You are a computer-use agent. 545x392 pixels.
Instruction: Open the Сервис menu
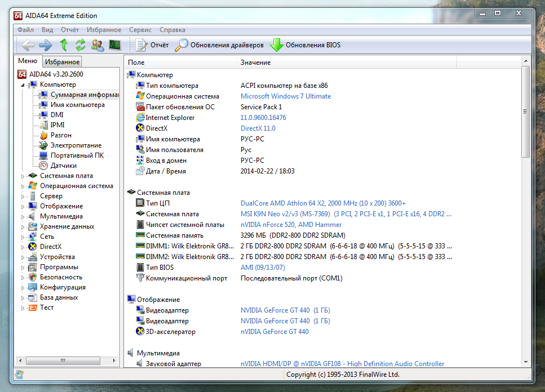coord(140,30)
